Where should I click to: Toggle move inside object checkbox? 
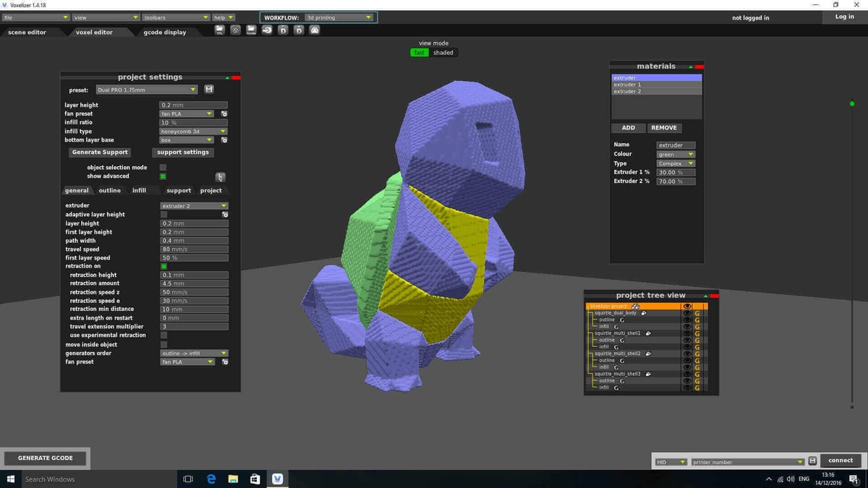click(164, 345)
